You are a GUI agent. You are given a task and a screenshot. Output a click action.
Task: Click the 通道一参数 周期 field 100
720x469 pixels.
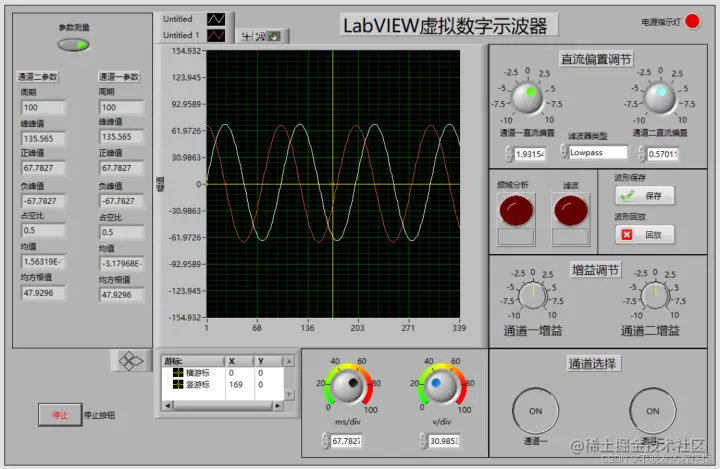tap(122, 107)
